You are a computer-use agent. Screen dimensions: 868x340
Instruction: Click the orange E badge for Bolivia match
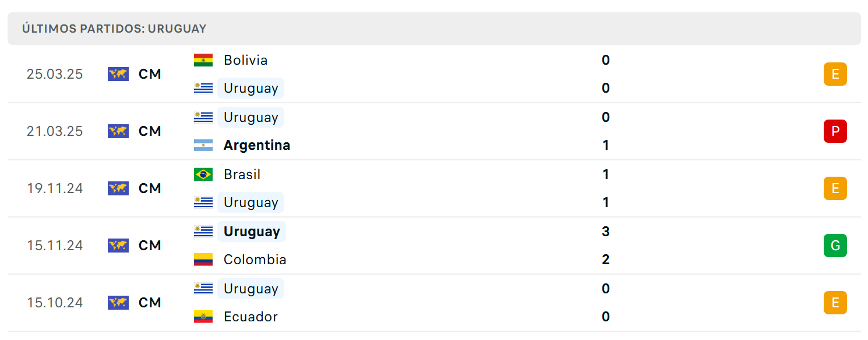coord(835,74)
